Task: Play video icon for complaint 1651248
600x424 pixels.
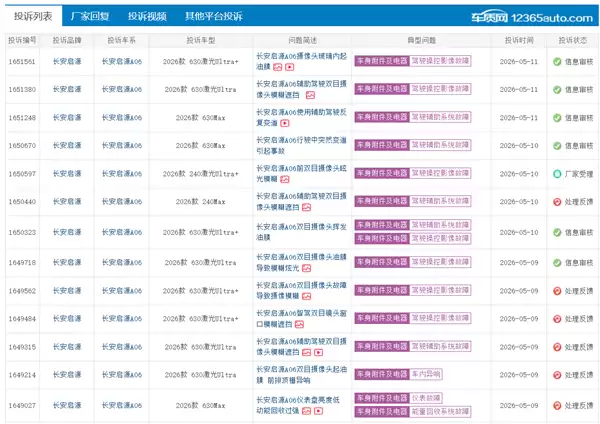Action: (285, 123)
